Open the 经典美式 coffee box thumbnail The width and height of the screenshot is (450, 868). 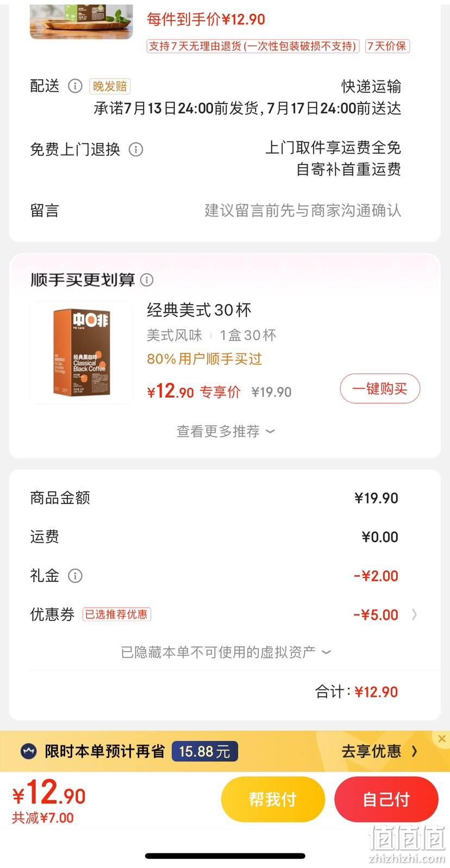[81, 353]
